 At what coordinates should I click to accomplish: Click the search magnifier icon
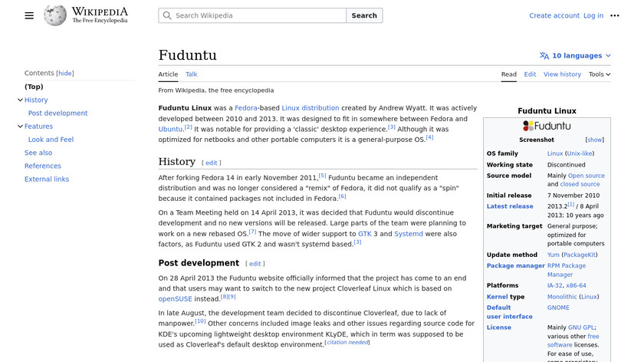[x=167, y=15]
